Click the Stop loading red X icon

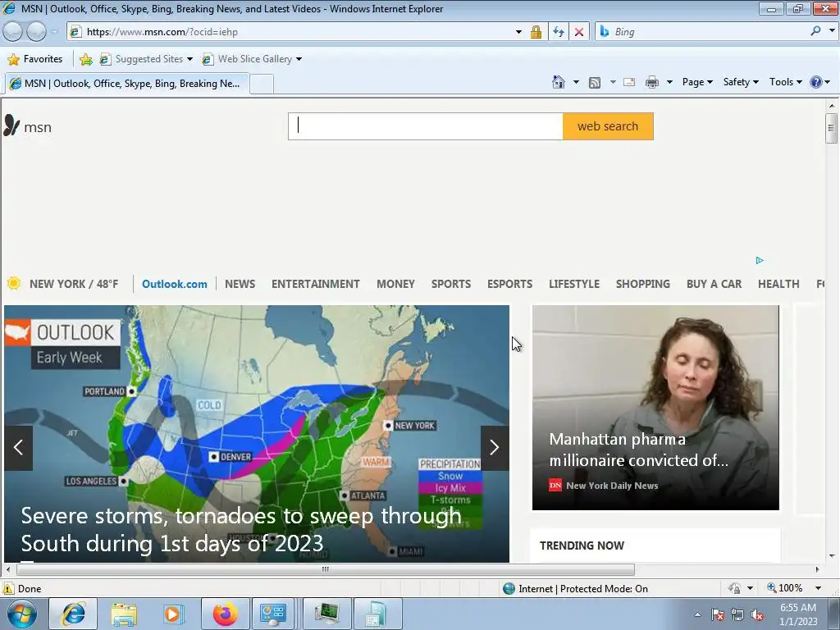click(x=579, y=32)
